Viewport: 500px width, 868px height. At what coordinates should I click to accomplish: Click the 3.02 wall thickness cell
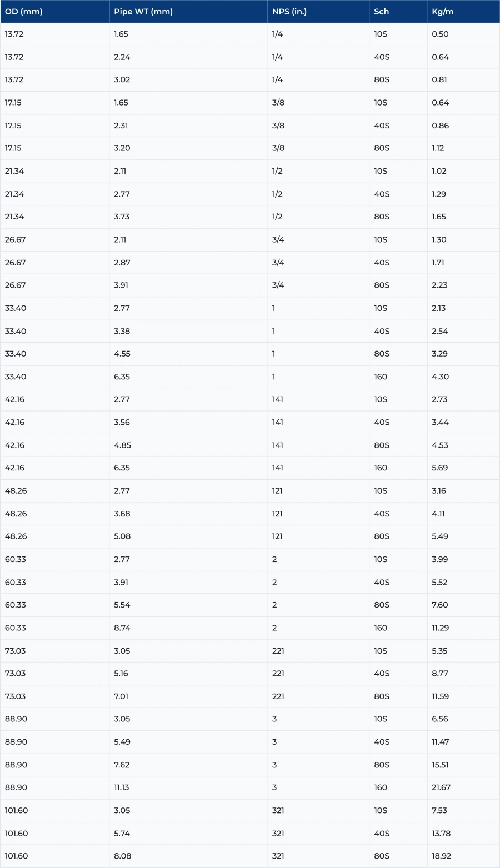click(x=122, y=80)
